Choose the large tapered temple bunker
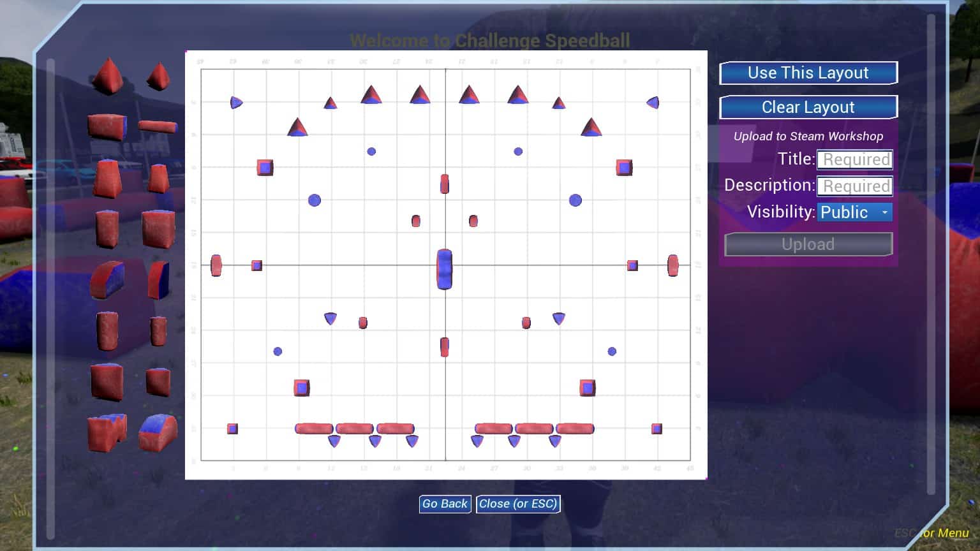Image resolution: width=980 pixels, height=551 pixels. tap(108, 179)
